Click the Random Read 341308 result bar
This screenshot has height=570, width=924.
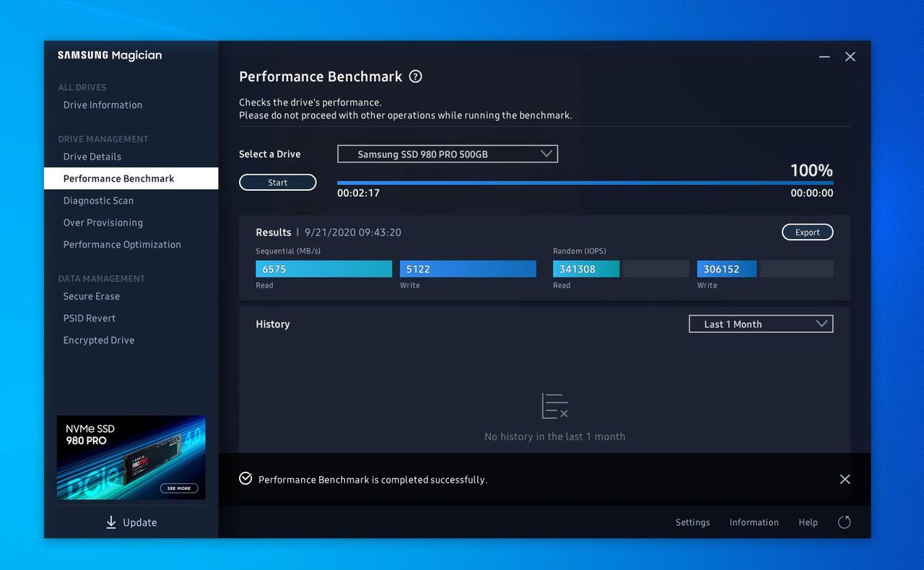click(622, 269)
